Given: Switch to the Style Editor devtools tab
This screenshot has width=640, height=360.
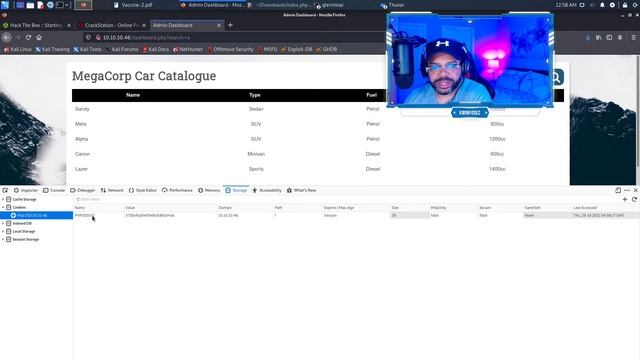Looking at the screenshot, I should [x=143, y=190].
